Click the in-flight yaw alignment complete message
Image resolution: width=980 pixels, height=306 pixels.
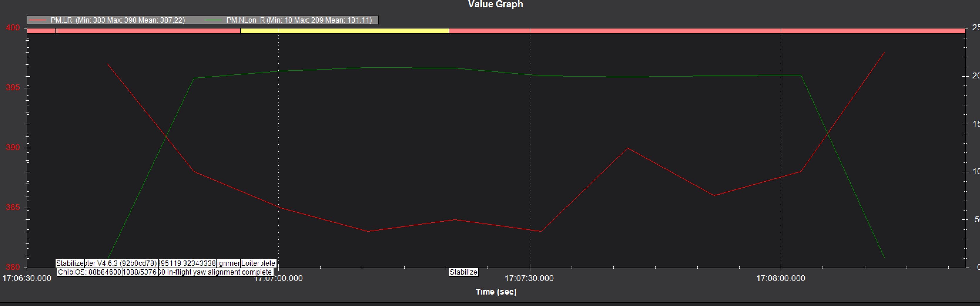(x=216, y=272)
